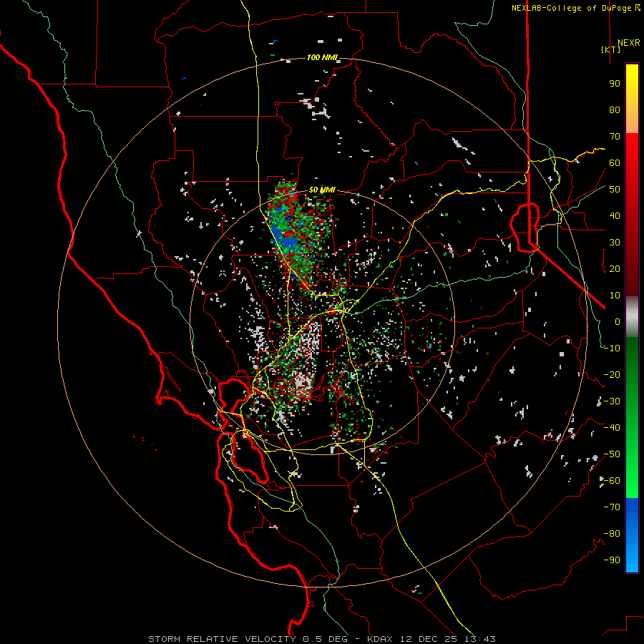Click the 30 value on the velocity scale
This screenshot has height=644, width=644.
(x=615, y=243)
